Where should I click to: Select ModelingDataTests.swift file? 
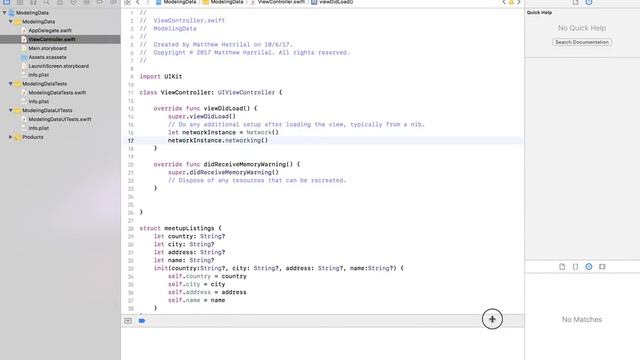pos(57,93)
